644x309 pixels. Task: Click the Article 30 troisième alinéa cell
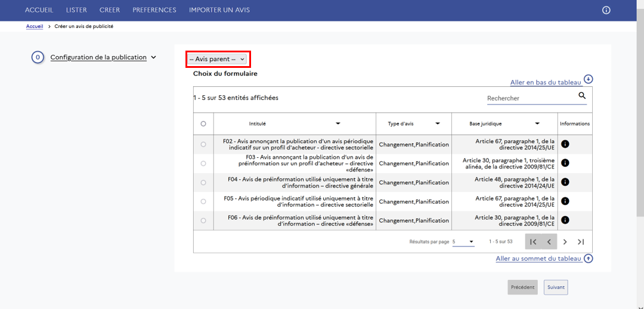pyautogui.click(x=504, y=163)
